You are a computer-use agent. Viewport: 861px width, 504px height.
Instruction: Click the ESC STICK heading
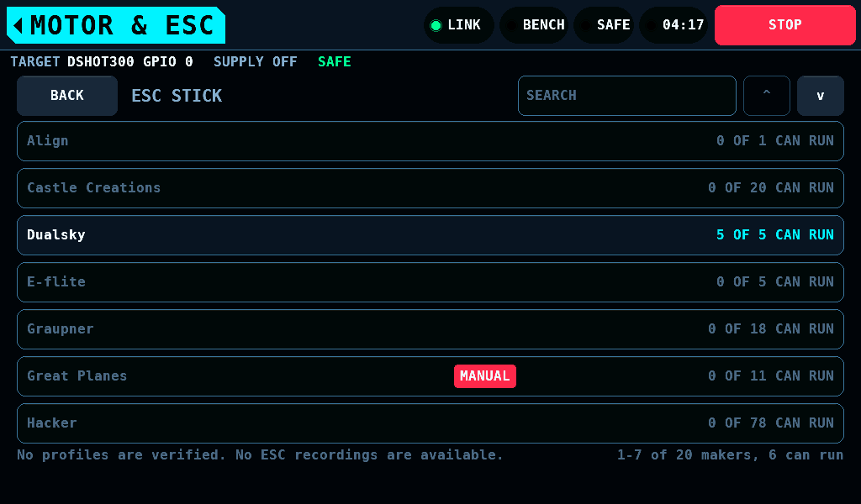point(177,96)
